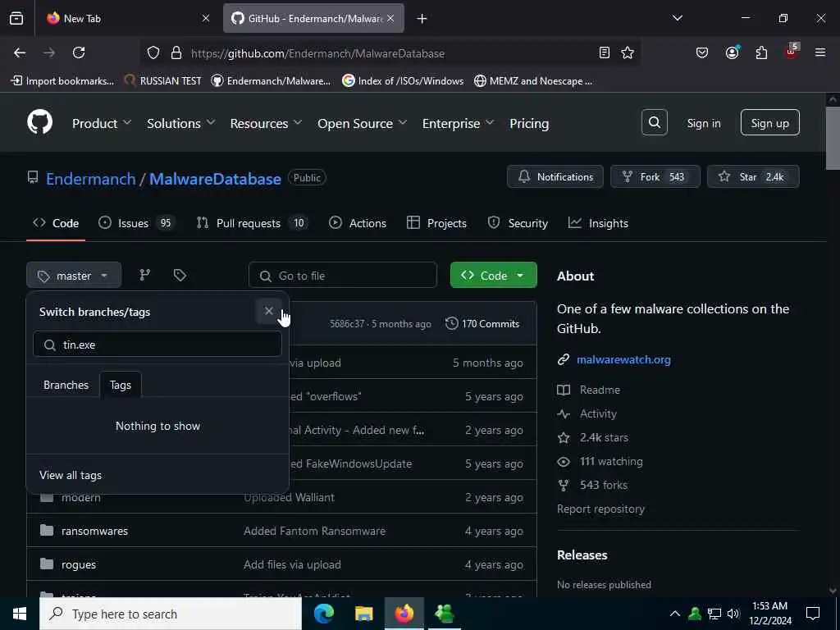
Task: Open the green Code dropdown button
Action: tap(493, 275)
